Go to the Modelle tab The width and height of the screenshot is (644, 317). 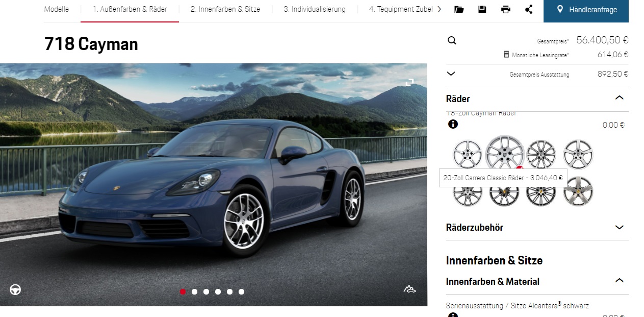[56, 9]
